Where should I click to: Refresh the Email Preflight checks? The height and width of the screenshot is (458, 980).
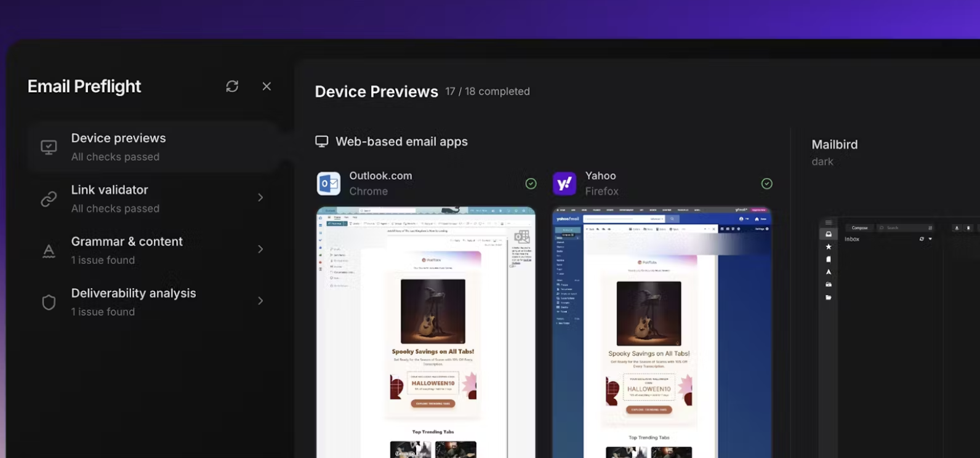pos(232,86)
